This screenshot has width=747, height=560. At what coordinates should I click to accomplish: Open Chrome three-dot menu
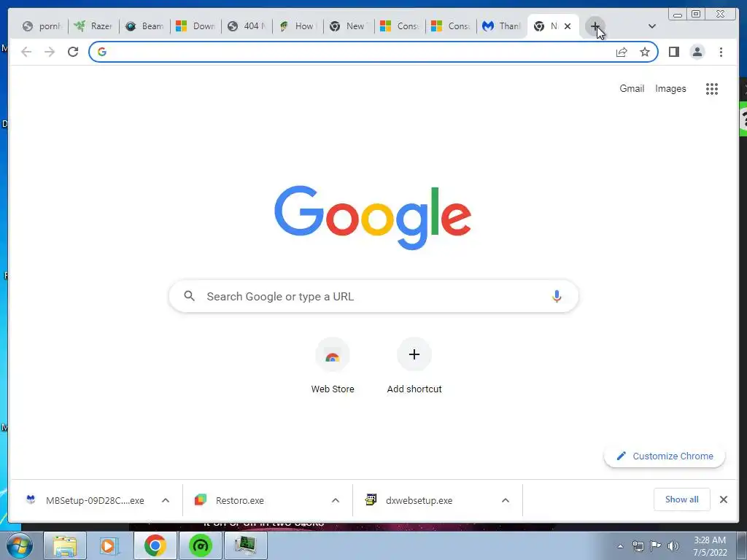point(721,52)
